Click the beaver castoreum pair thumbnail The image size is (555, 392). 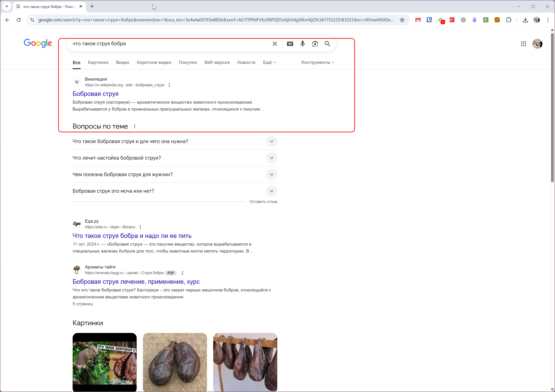pyautogui.click(x=175, y=362)
